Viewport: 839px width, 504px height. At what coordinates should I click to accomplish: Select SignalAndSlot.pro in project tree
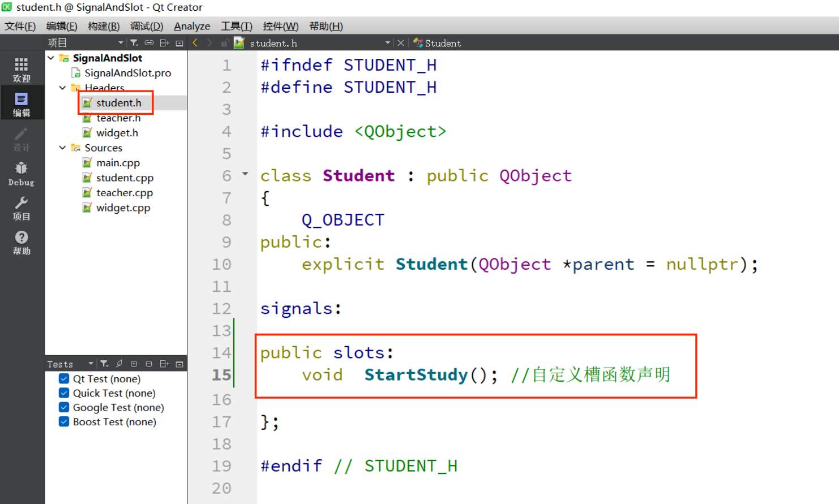(127, 73)
